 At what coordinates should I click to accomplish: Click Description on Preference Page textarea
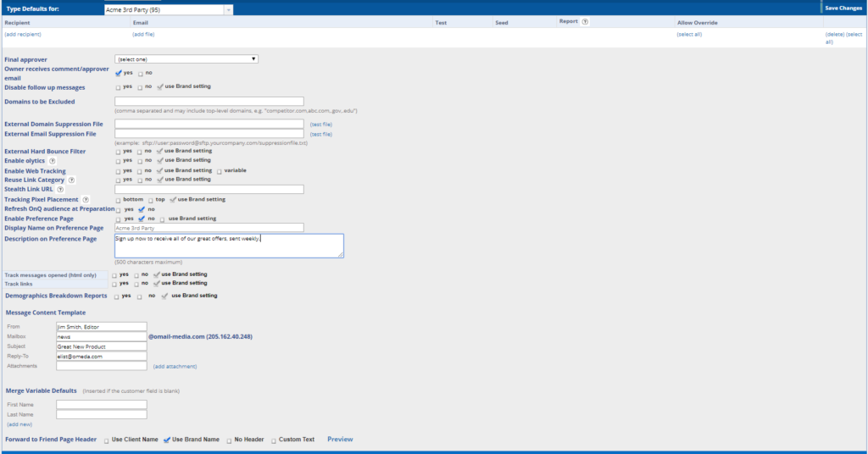pos(229,246)
